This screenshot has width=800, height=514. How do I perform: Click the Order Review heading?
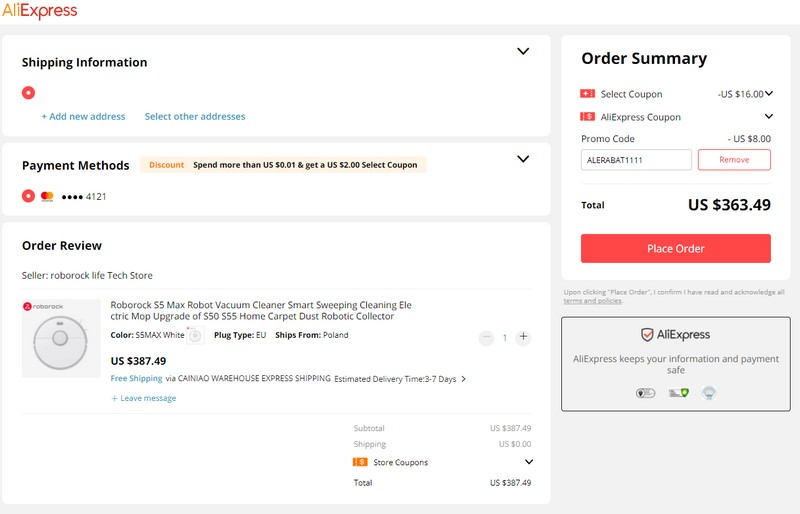click(x=62, y=246)
